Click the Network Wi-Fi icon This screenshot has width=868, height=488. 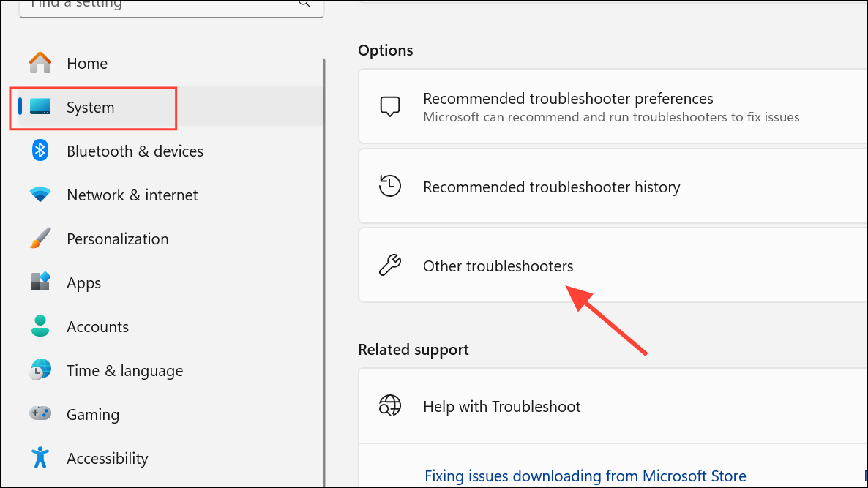40,195
